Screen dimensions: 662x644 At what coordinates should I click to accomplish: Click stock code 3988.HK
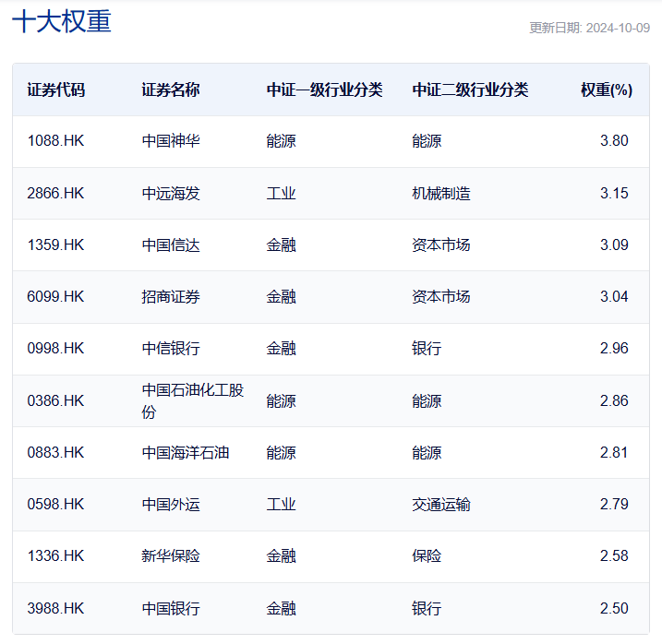(56, 608)
